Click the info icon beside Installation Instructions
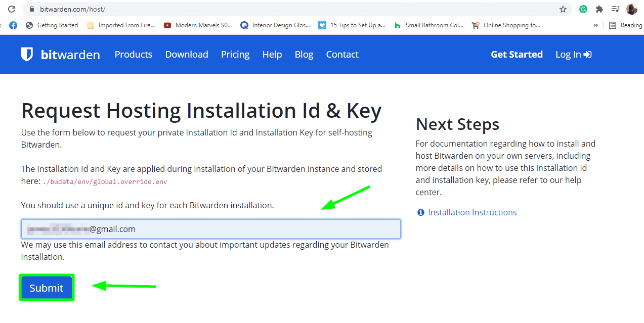644x323 pixels. (x=420, y=212)
